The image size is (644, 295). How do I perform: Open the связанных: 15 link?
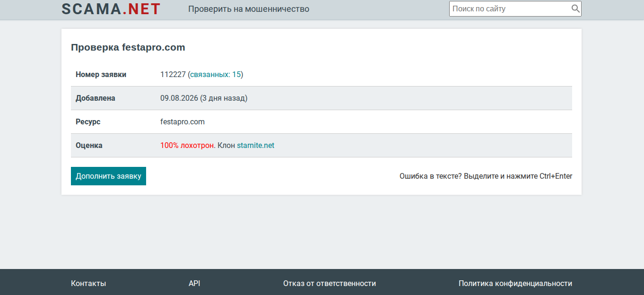click(x=216, y=74)
